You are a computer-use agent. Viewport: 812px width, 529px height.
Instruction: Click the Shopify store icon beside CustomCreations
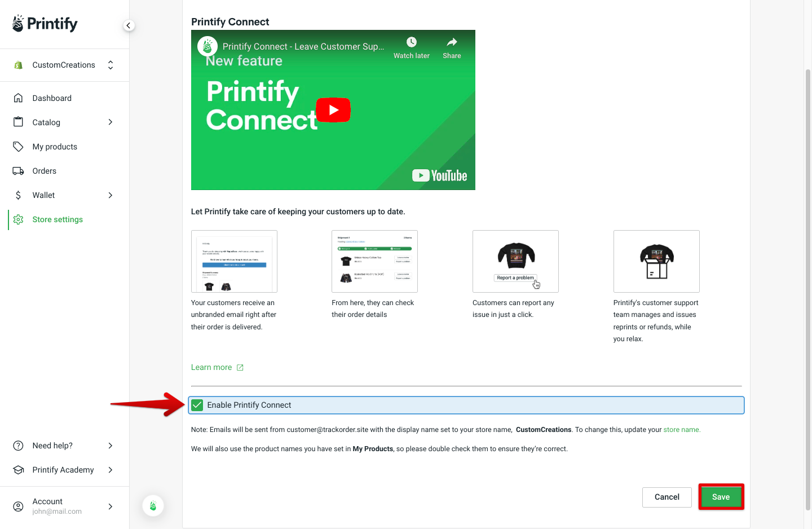pos(18,65)
